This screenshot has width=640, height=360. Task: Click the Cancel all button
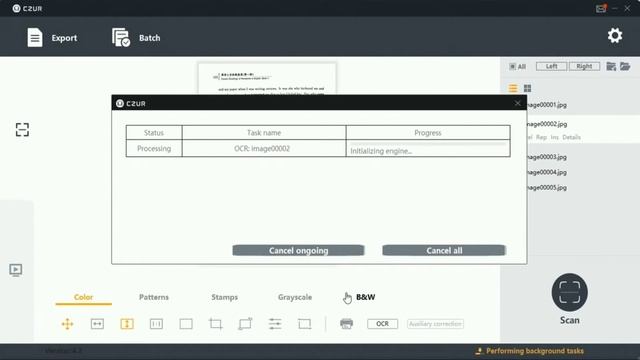coord(444,251)
